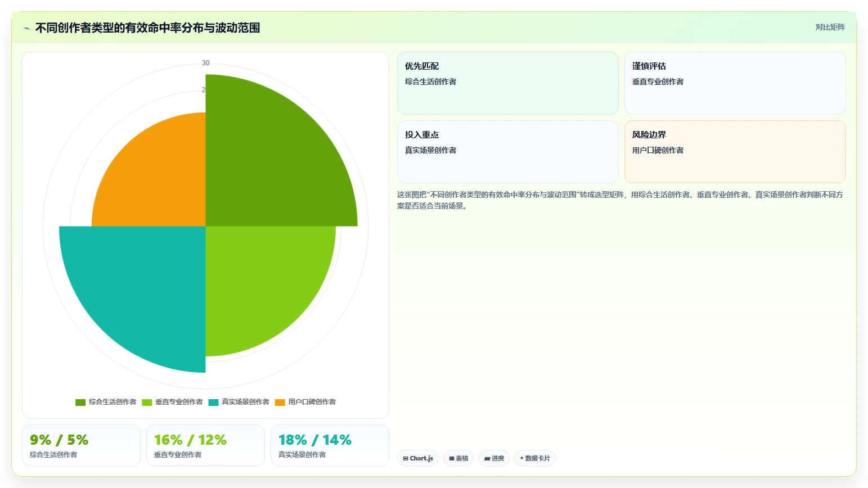Click the icon in the 表格 tag
This screenshot has height=488, width=868.
(x=451, y=459)
